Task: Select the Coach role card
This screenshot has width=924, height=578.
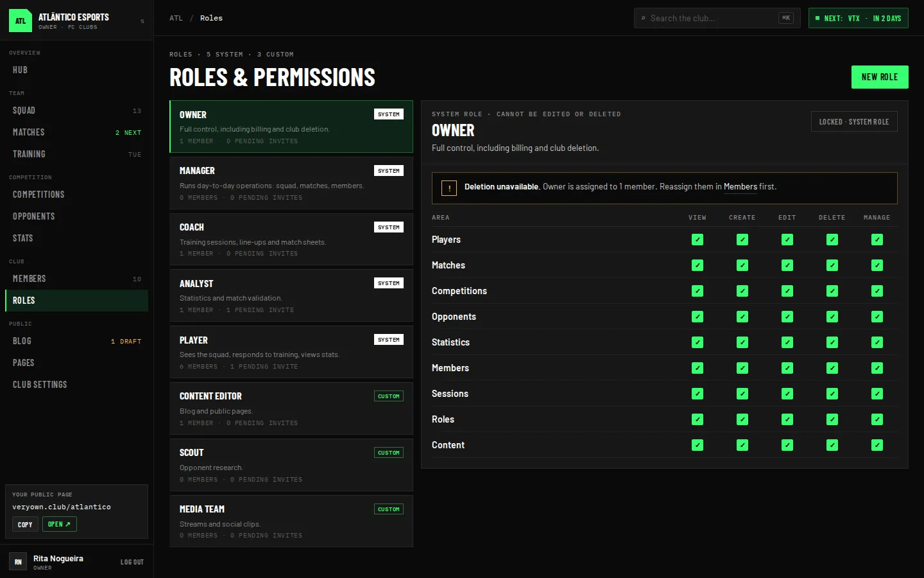Action: pyautogui.click(x=291, y=240)
